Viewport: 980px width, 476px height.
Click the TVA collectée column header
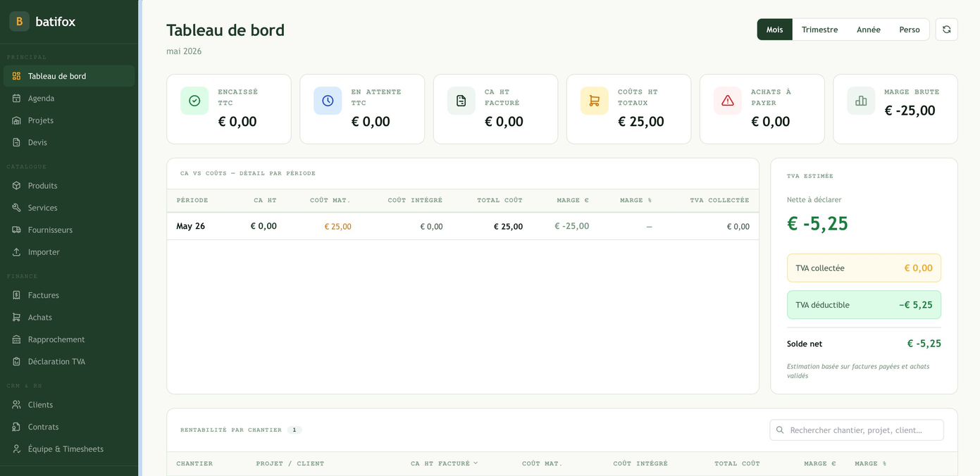click(719, 200)
